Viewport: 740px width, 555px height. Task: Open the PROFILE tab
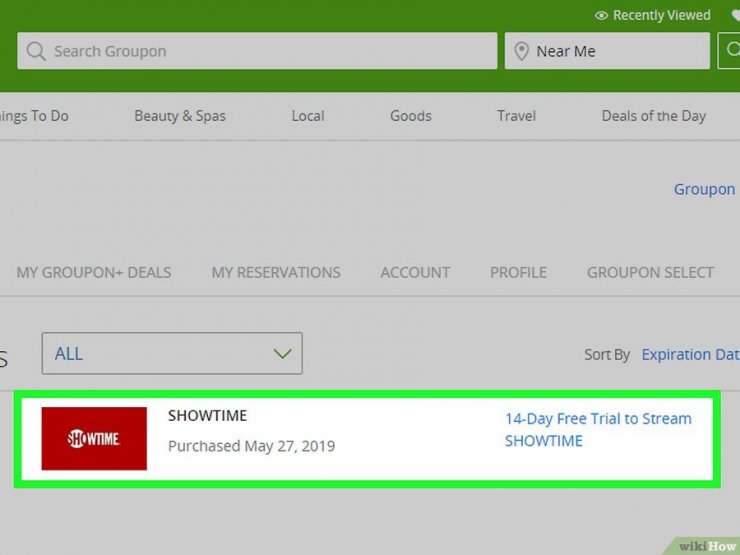coord(518,272)
